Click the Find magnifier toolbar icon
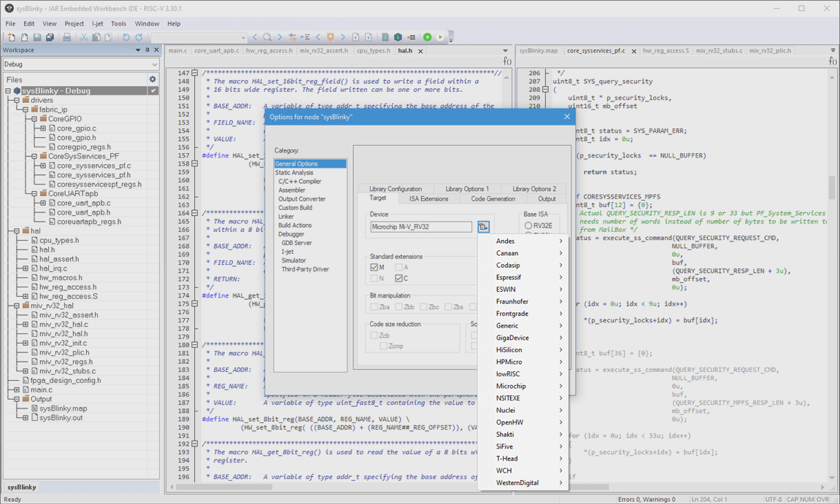Viewport: 840px width, 504px height. [x=267, y=37]
